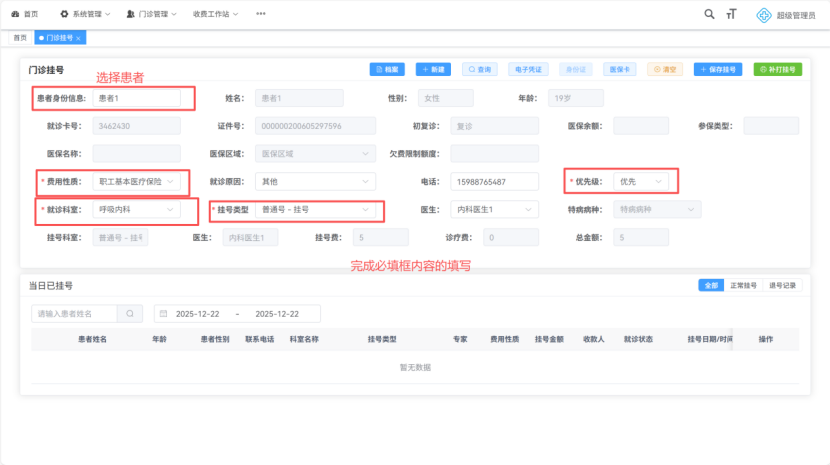Click the 挂号费 field showing 5

click(x=381, y=238)
